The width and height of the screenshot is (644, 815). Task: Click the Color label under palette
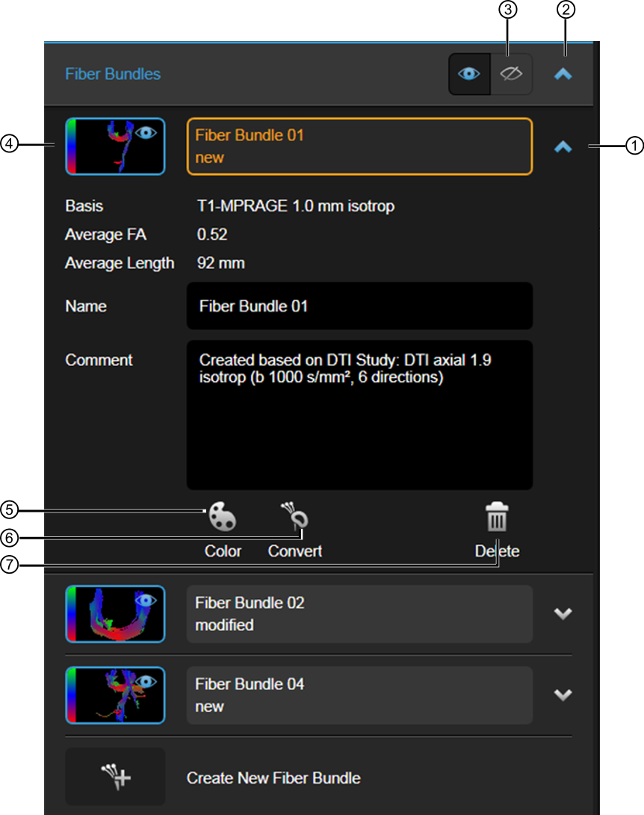point(223,551)
